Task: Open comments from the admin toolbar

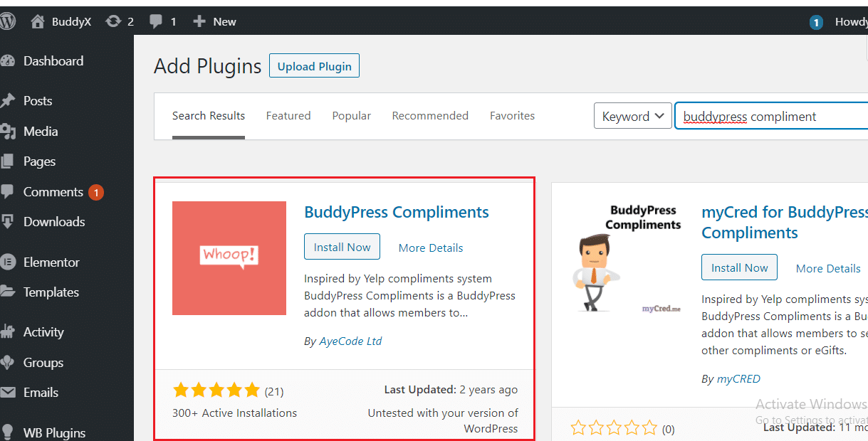Action: (x=162, y=21)
